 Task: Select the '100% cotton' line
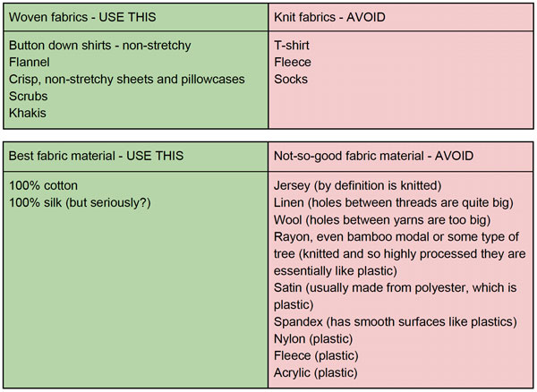coord(43,186)
